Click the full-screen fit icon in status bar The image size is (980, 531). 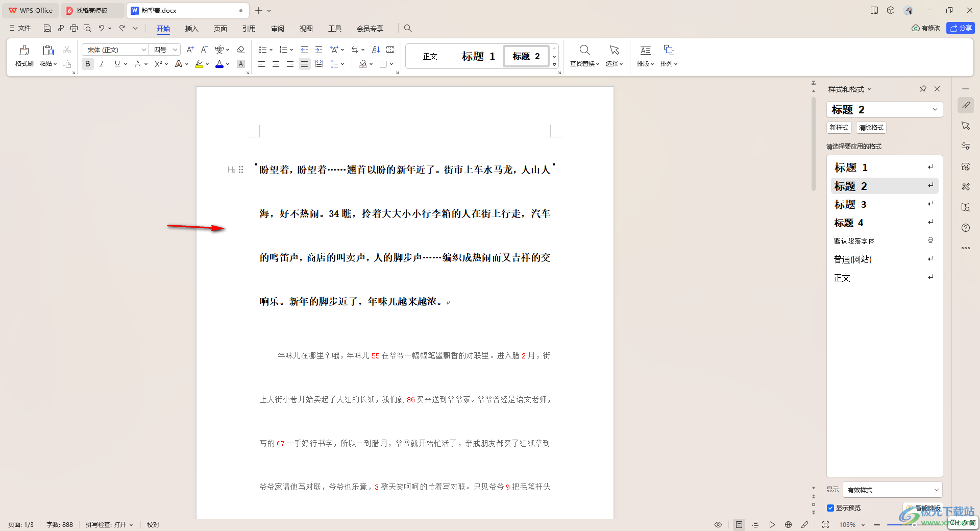pyautogui.click(x=825, y=524)
